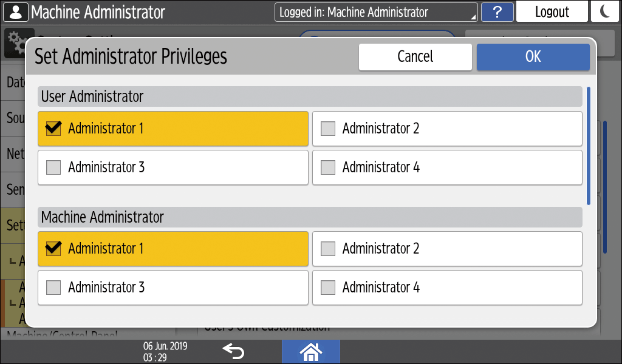Click the user profile icon beside Machine Administrator
Screen dimensions: 622x364
pyautogui.click(x=15, y=12)
